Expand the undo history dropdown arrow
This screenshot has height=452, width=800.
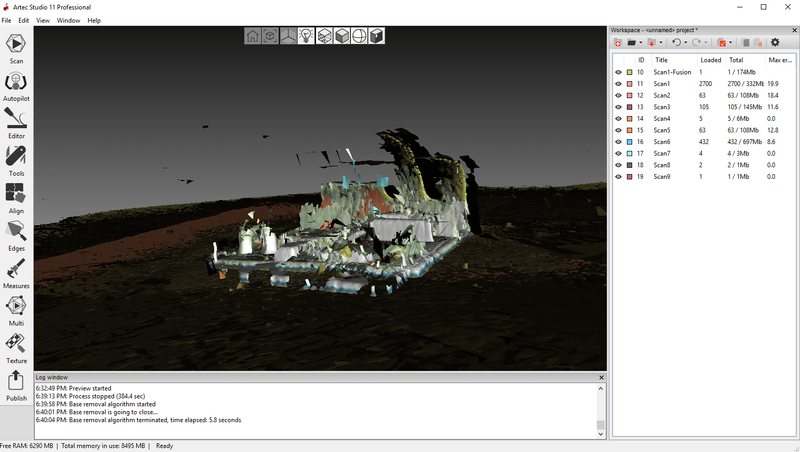pyautogui.click(x=685, y=43)
